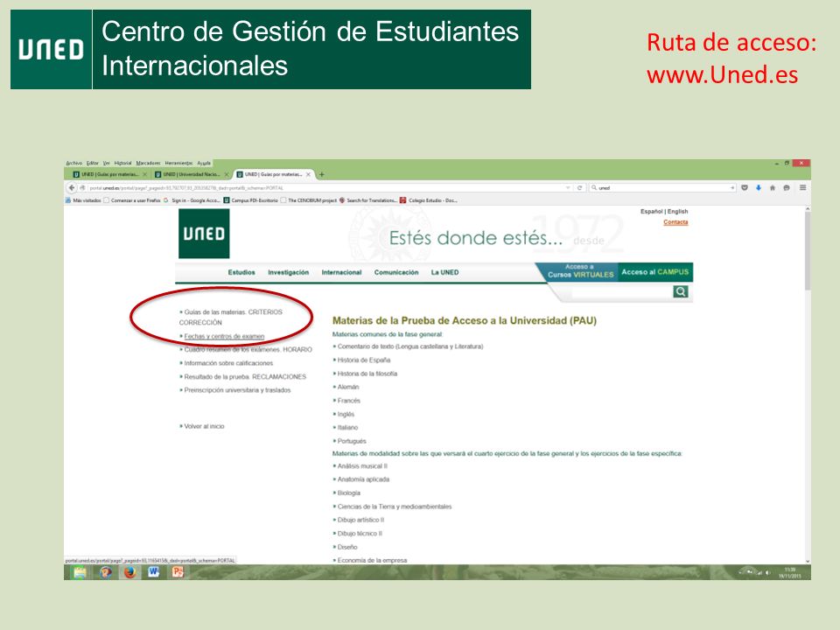Open 'Resultado de la prueba. RECLAMACIONES' link
Screen dimensions: 840x630
tap(245, 376)
